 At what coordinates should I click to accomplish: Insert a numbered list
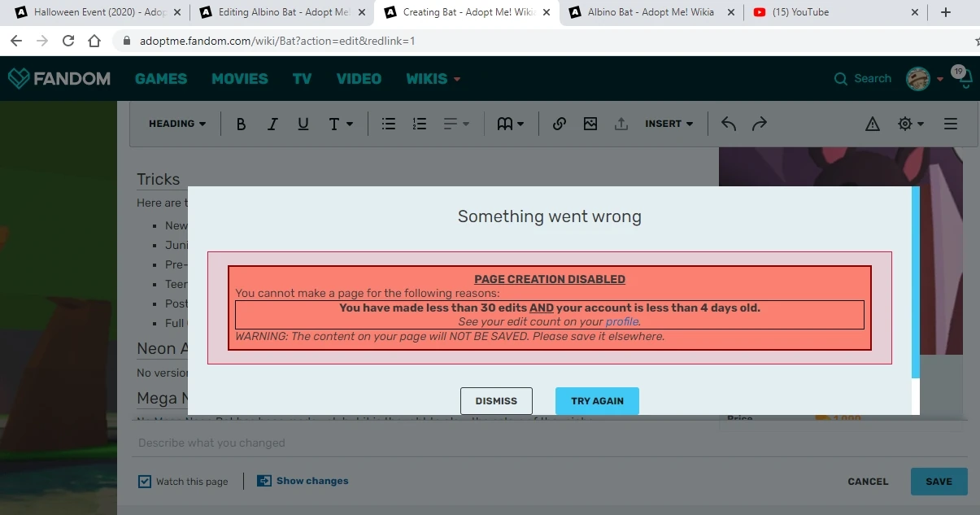point(420,124)
